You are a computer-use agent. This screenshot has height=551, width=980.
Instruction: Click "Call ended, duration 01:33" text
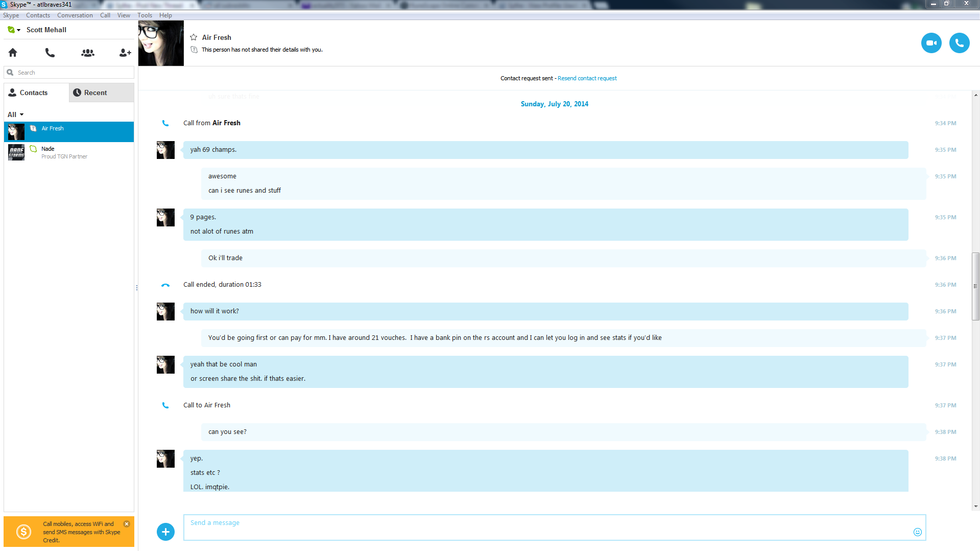(x=222, y=285)
